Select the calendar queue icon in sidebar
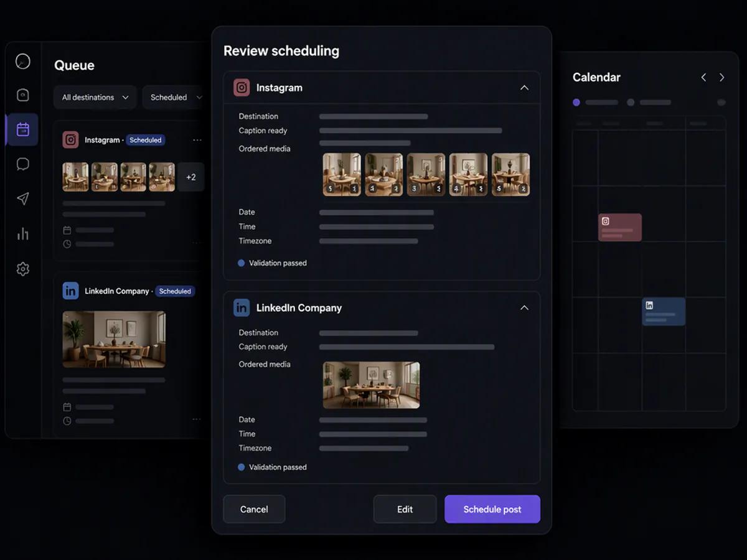The image size is (747, 560). 22,129
